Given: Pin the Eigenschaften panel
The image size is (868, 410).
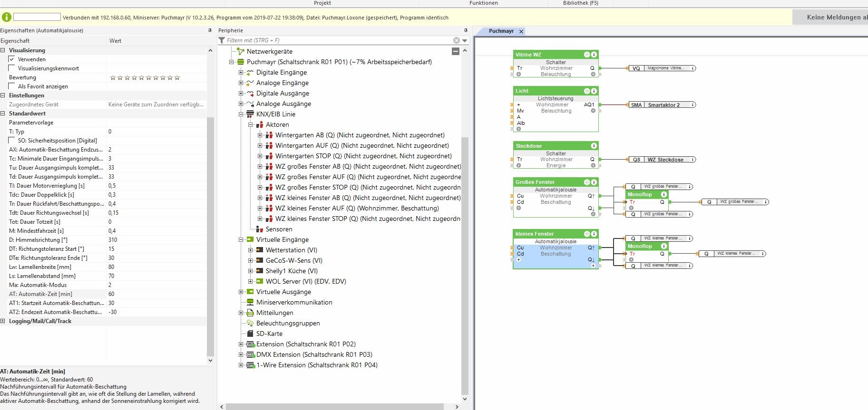Looking at the screenshot, I should coord(210,30).
